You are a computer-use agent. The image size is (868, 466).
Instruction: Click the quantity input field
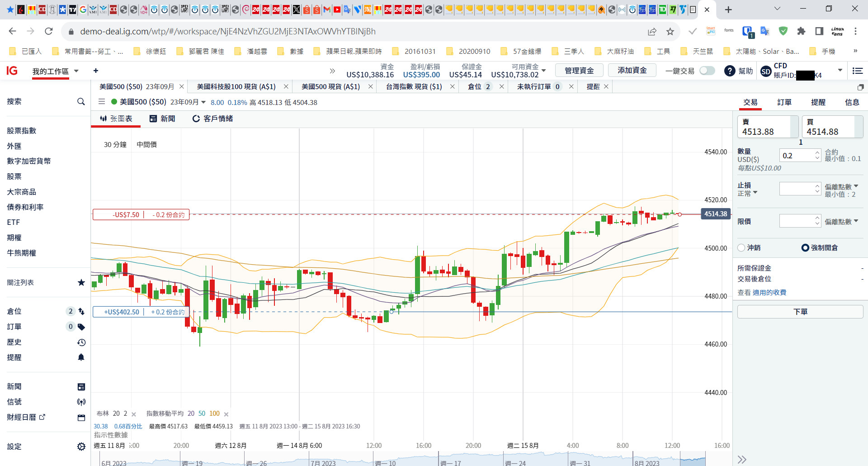(x=797, y=155)
